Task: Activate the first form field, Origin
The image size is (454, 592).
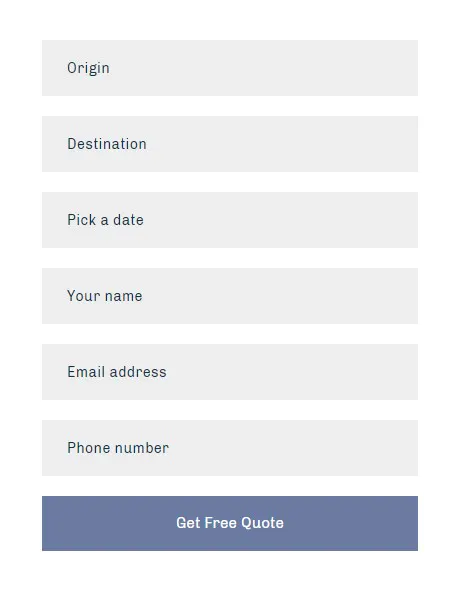Action: point(230,68)
